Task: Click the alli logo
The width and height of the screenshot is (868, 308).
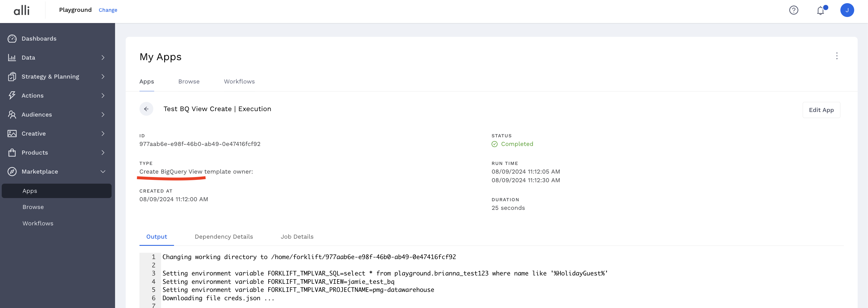Action: point(22,10)
